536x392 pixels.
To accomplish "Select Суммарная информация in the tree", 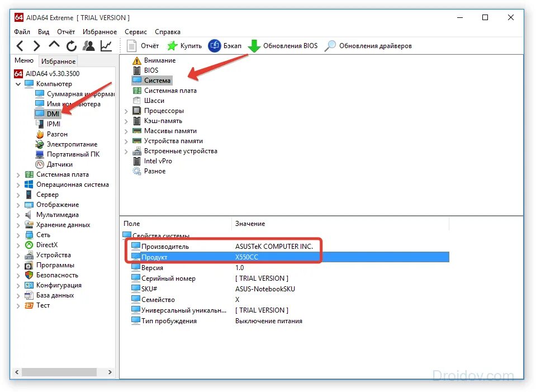I will point(75,94).
